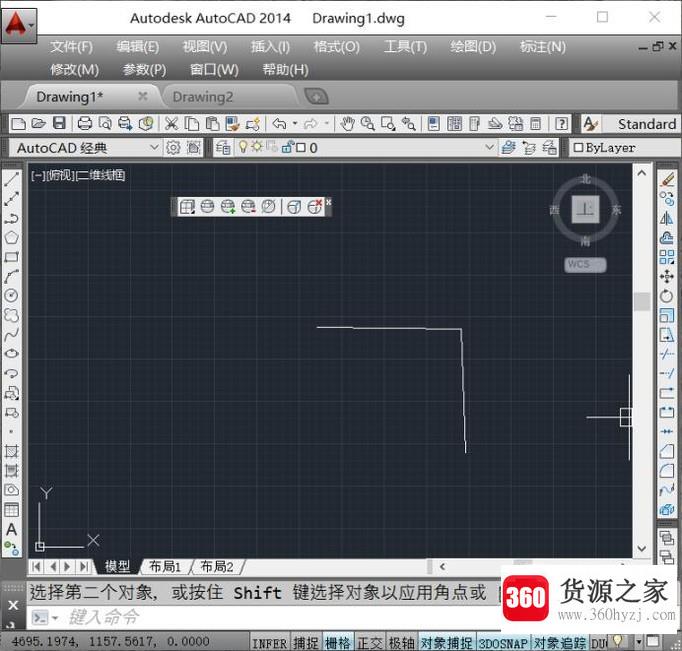
Task: Click the vertical scrollbar down arrow
Action: 642,548
